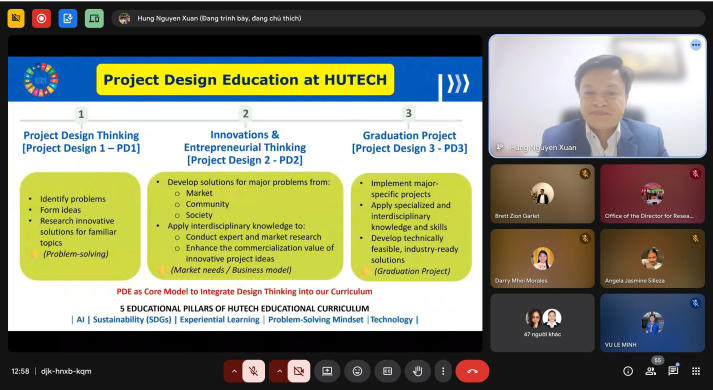Click the muted mic icon on Office of the Director tile
Image resolution: width=713 pixels, height=390 pixels.
(x=695, y=173)
